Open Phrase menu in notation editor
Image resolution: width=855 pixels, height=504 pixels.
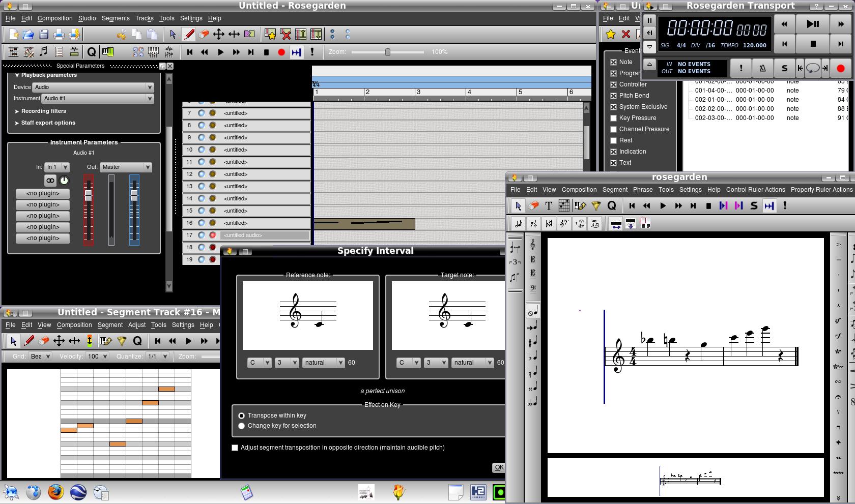click(643, 190)
